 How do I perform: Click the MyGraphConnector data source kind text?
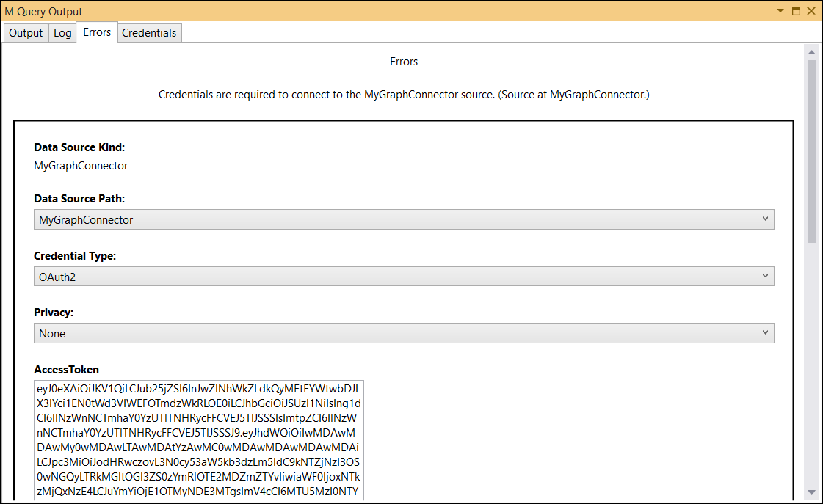click(x=81, y=166)
